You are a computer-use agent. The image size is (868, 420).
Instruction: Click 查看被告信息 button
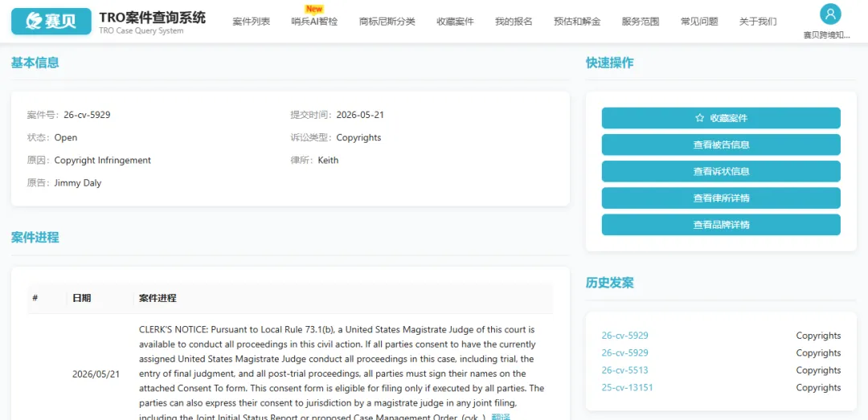pos(721,145)
